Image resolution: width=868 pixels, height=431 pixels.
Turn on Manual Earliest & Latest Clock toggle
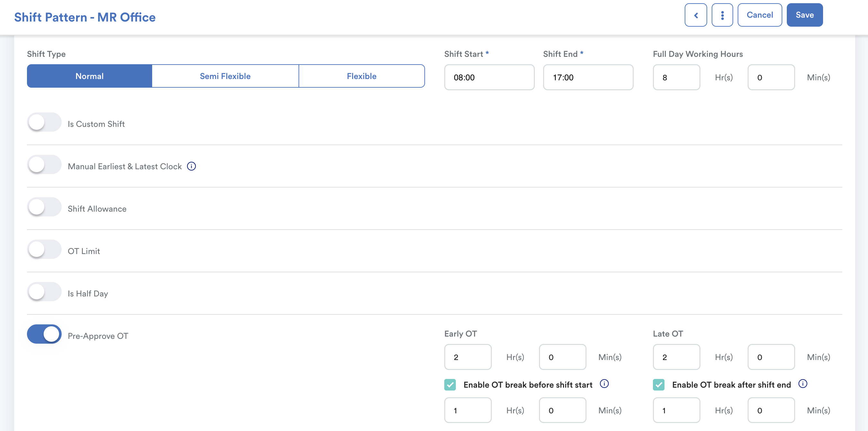point(44,165)
